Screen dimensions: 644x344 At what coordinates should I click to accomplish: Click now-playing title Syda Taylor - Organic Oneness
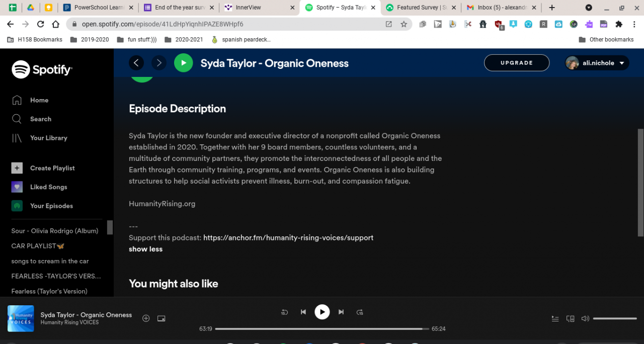tap(86, 315)
